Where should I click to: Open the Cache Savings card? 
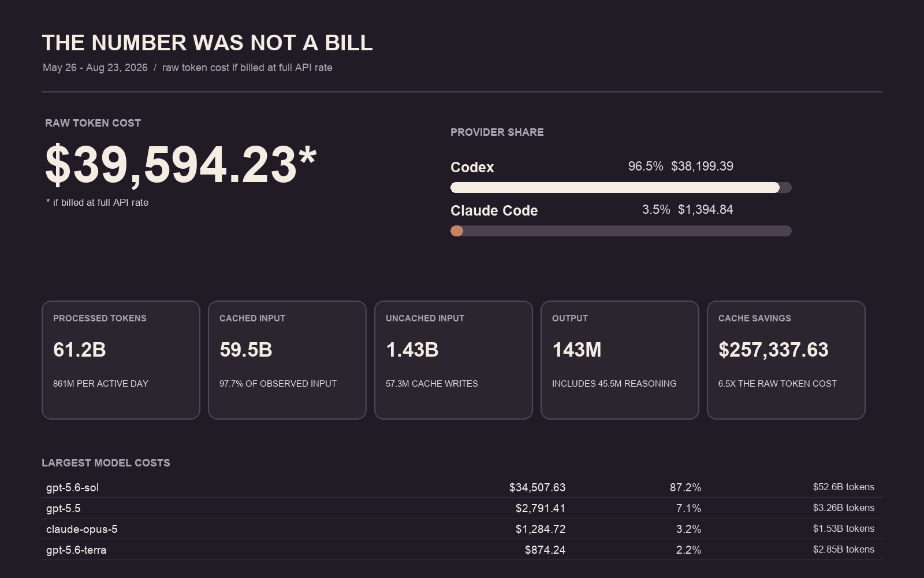[786, 360]
